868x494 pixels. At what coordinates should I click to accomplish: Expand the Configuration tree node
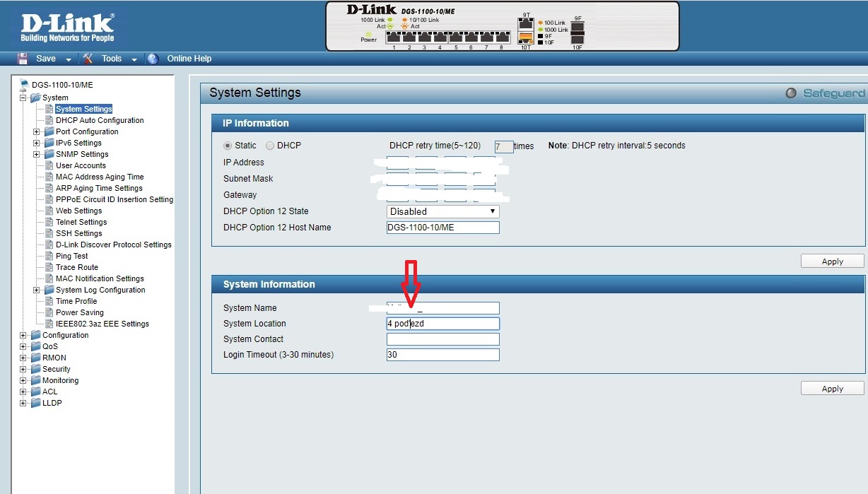coord(23,335)
